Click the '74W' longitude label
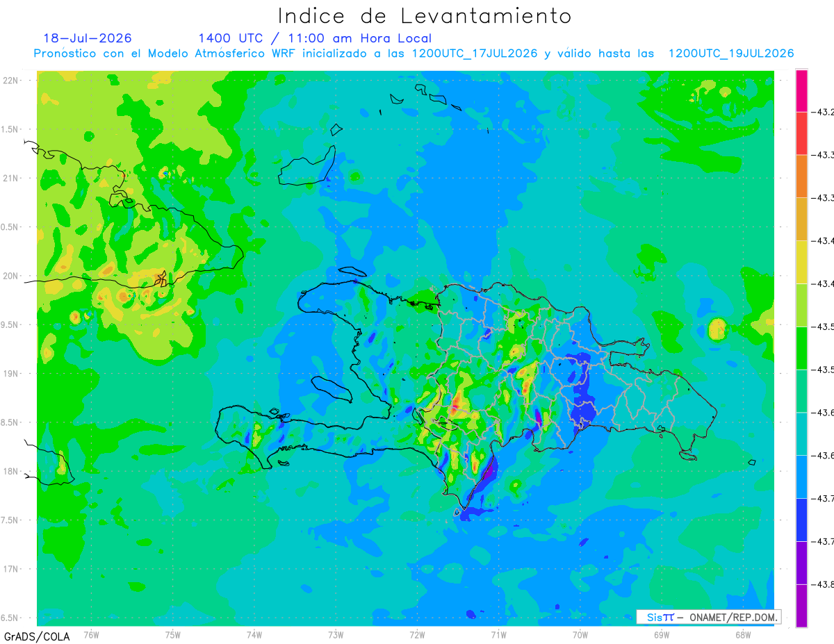 point(254,635)
